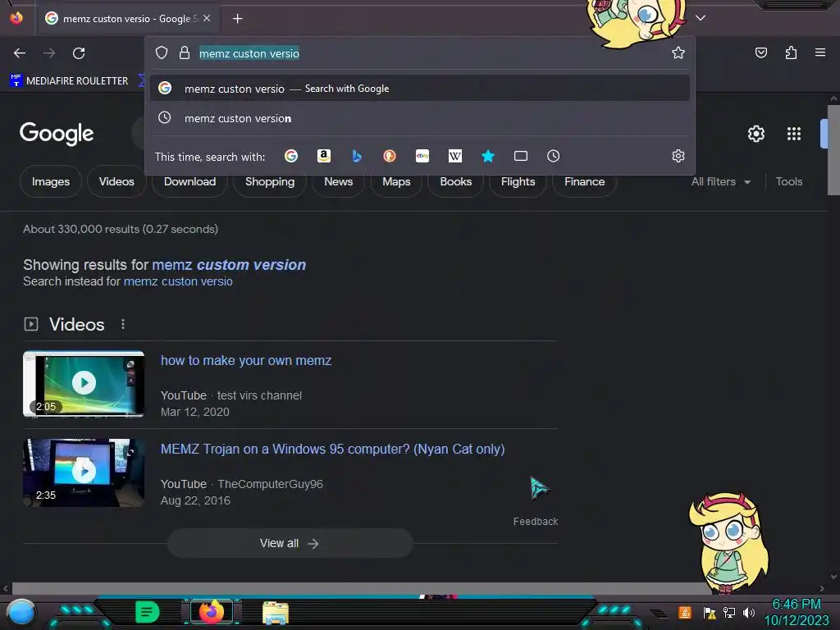Click View all videos button
Viewport: 840px width, 630px height.
[290, 543]
